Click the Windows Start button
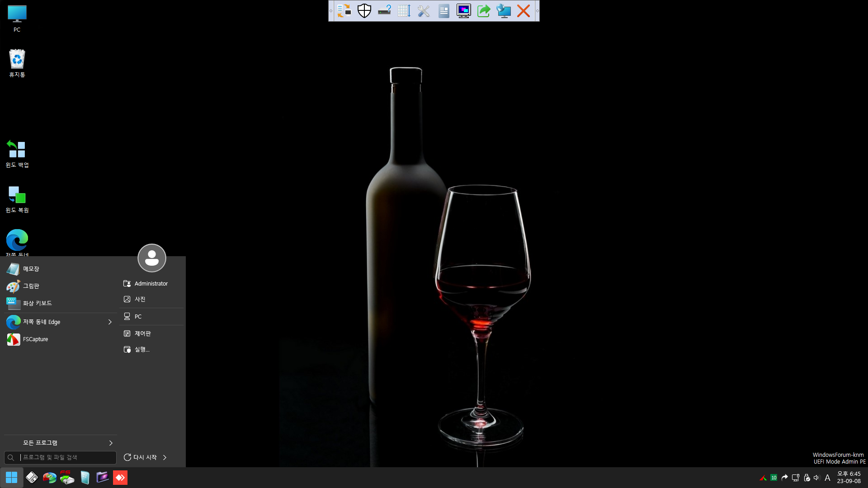 [x=11, y=478]
